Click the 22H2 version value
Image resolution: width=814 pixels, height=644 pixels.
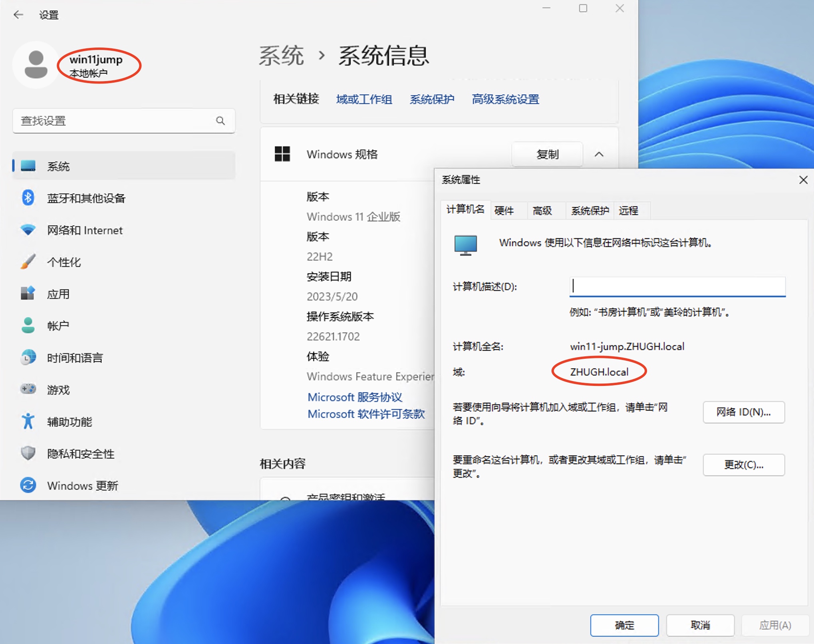320,256
